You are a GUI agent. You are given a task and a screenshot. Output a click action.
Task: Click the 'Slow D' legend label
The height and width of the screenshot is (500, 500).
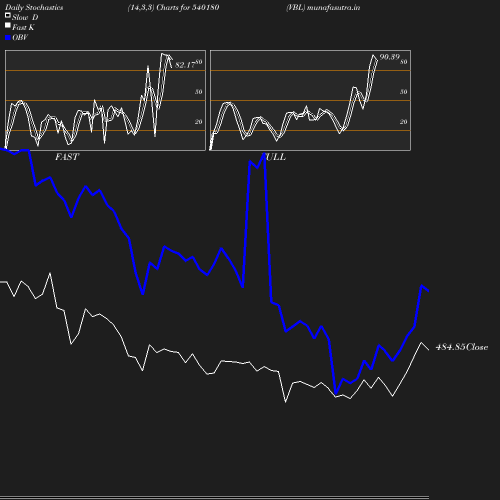(x=25, y=17)
